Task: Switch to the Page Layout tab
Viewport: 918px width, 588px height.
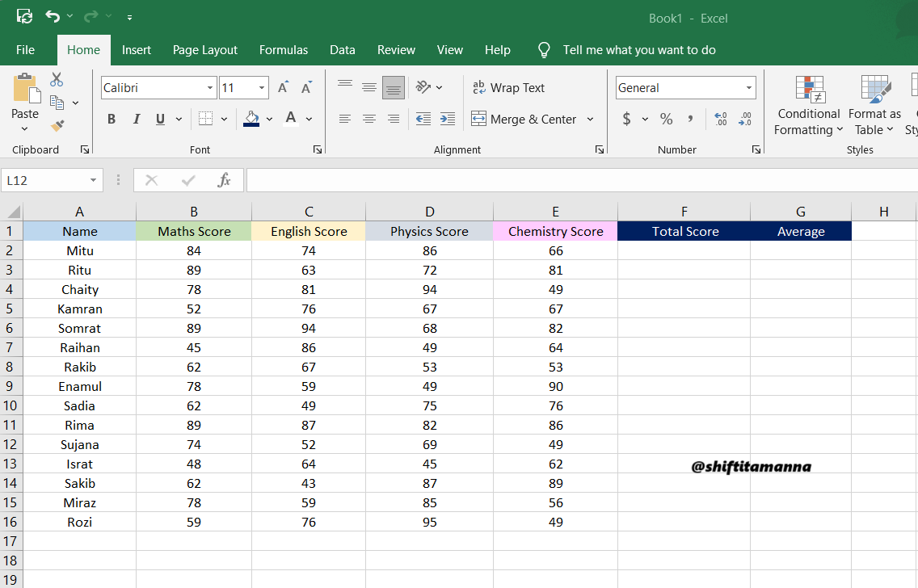Action: [x=205, y=50]
